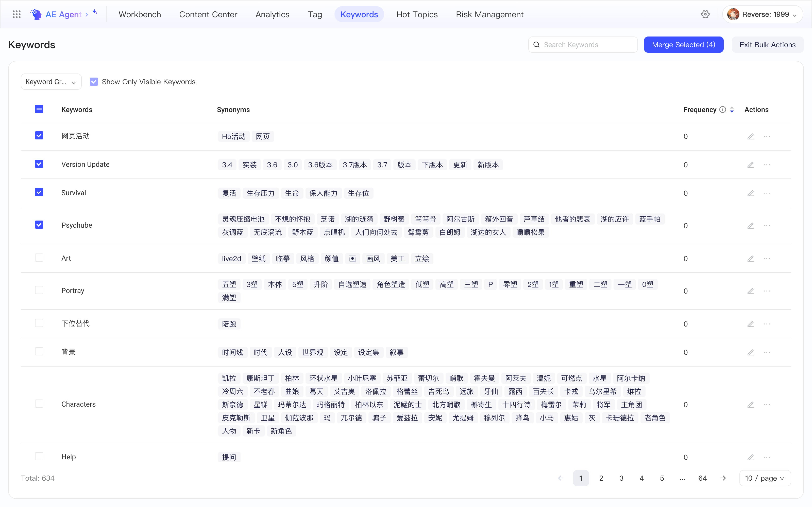The image size is (812, 507).
Task: Open the Analytics tab
Action: [x=272, y=14]
